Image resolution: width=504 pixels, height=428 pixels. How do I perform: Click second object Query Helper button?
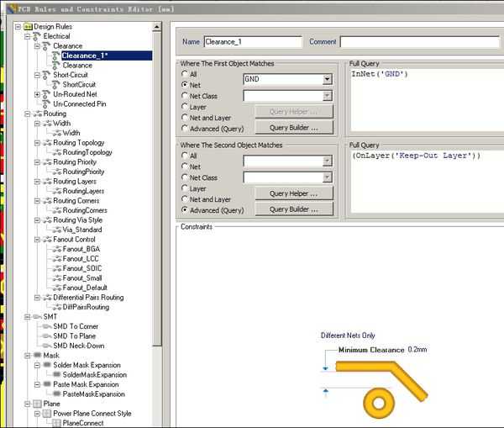294,193
